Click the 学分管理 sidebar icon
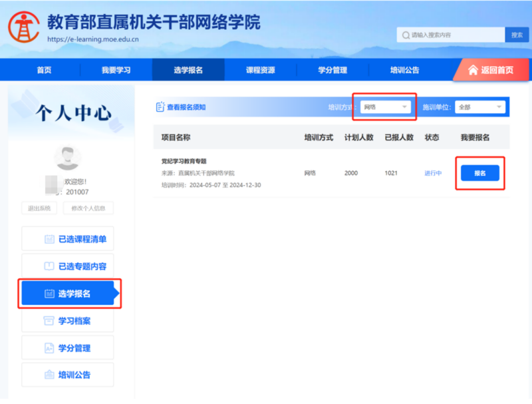Viewport: 532px width, 404px height. click(49, 348)
